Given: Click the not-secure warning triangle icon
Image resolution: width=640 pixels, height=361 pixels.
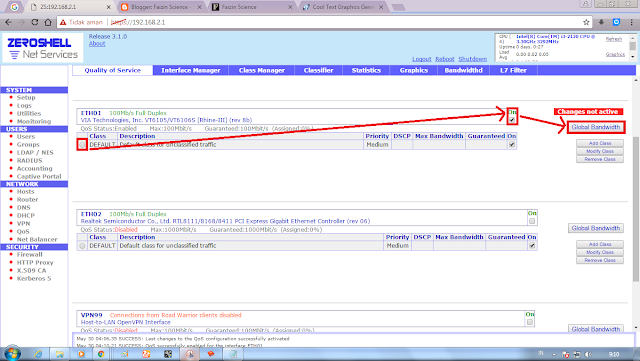Looking at the screenshot, I should (x=63, y=22).
